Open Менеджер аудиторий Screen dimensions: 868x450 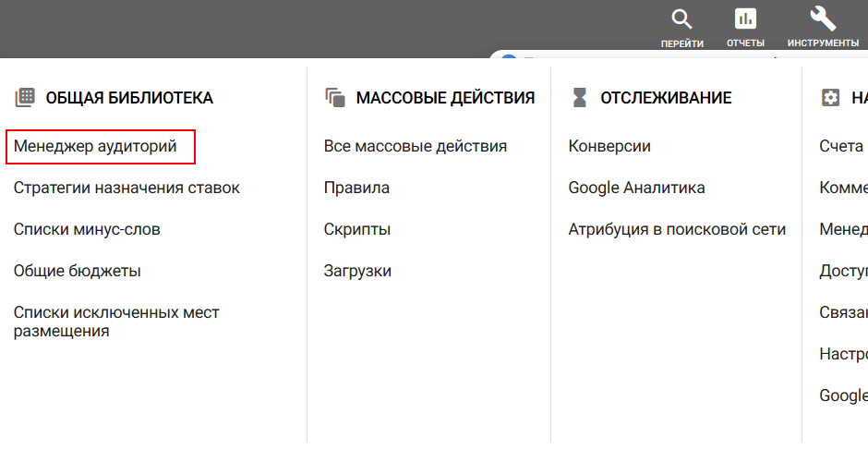(95, 146)
